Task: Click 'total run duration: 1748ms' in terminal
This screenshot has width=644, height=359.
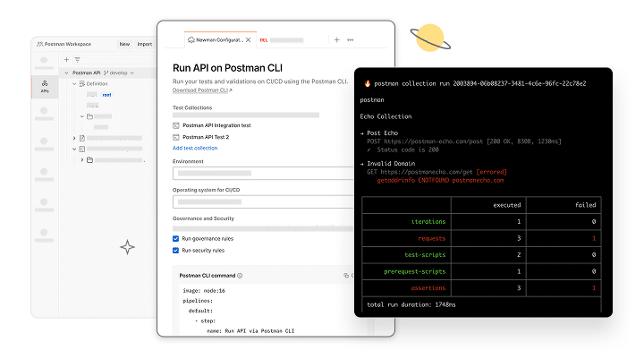Action: [x=411, y=304]
